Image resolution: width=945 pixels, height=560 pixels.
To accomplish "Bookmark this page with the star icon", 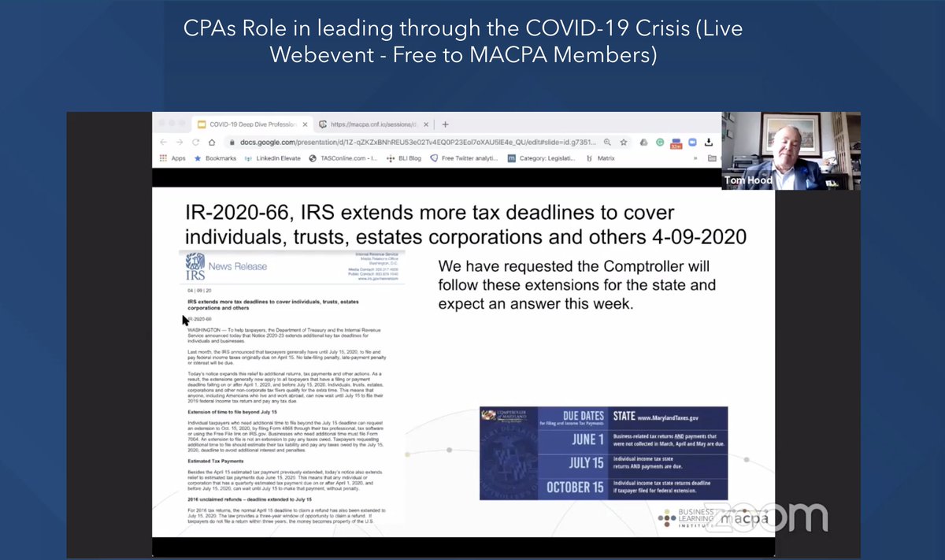I will pyautogui.click(x=623, y=143).
